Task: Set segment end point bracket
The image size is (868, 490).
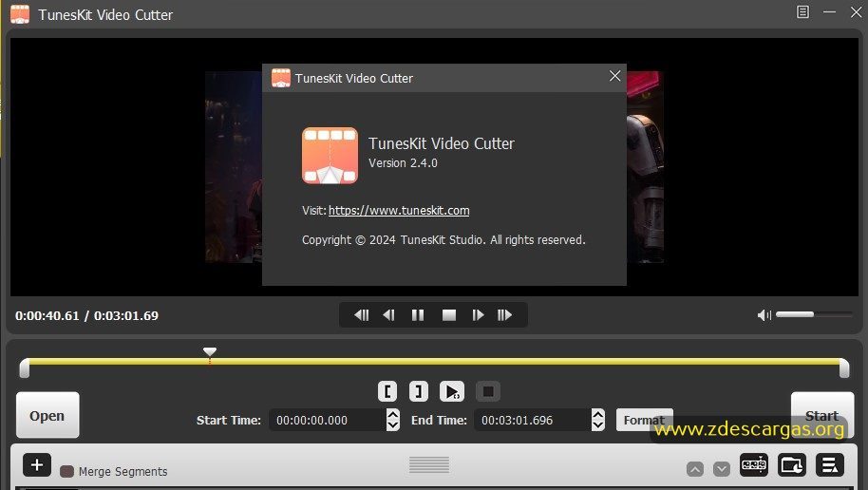Action: coord(419,391)
